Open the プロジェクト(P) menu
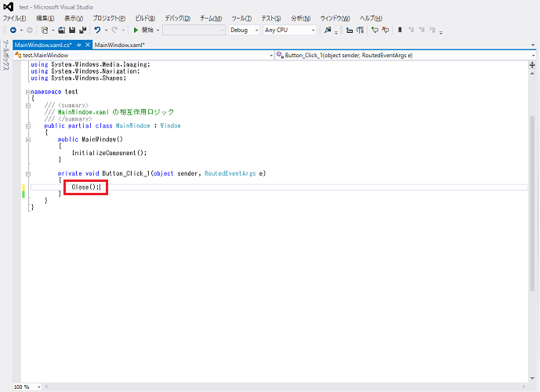Screen dimensions: 540x392 109,18
